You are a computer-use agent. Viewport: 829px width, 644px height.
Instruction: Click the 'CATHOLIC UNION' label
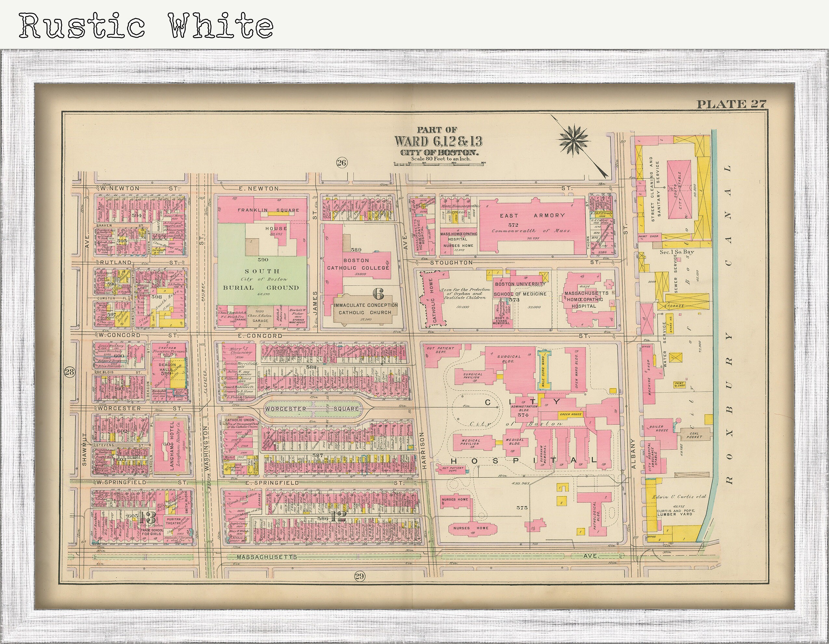coord(240,420)
